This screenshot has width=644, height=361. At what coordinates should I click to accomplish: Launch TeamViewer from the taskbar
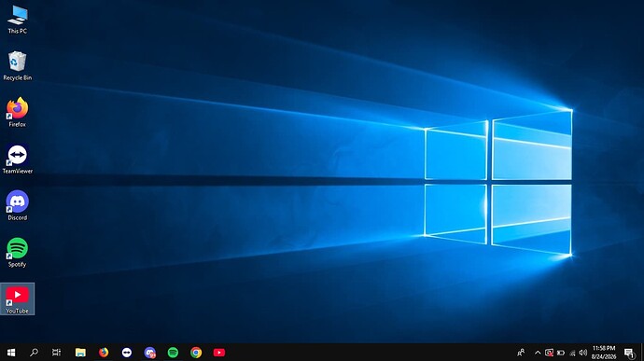tap(127, 353)
